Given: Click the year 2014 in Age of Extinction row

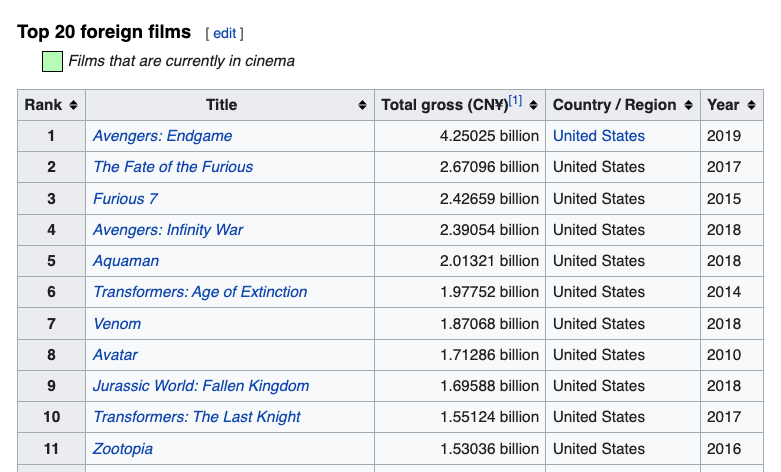Looking at the screenshot, I should coord(724,292).
